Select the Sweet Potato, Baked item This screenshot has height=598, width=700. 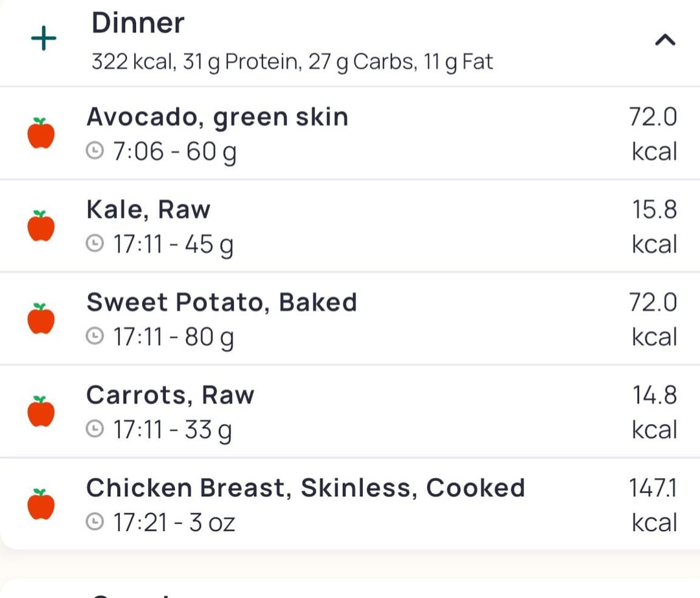click(350, 318)
